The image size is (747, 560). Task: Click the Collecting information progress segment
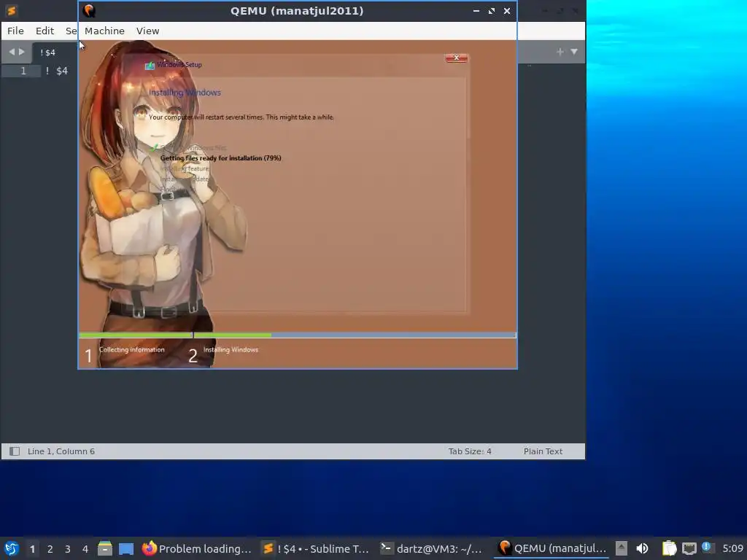(136, 335)
